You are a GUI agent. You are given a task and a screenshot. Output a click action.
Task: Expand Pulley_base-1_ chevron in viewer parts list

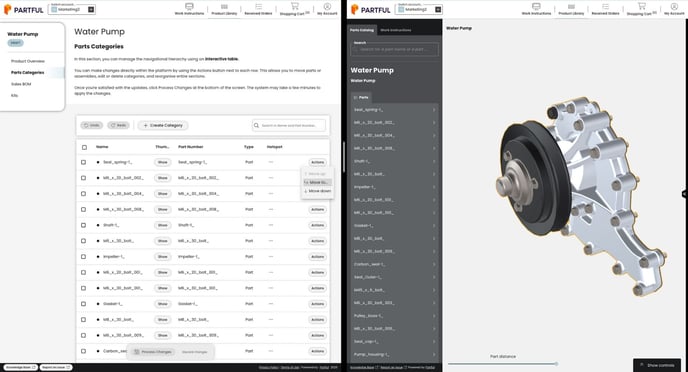point(434,316)
